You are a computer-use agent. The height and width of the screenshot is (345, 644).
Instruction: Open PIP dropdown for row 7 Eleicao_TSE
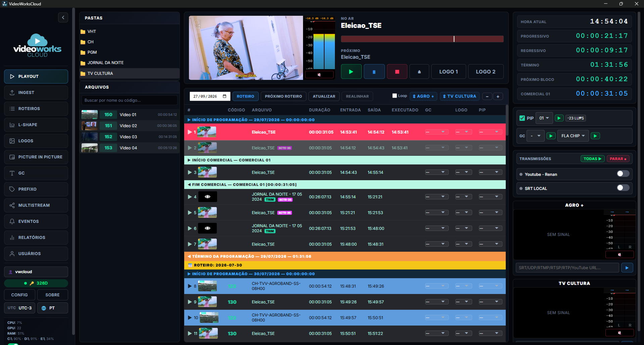pos(490,244)
